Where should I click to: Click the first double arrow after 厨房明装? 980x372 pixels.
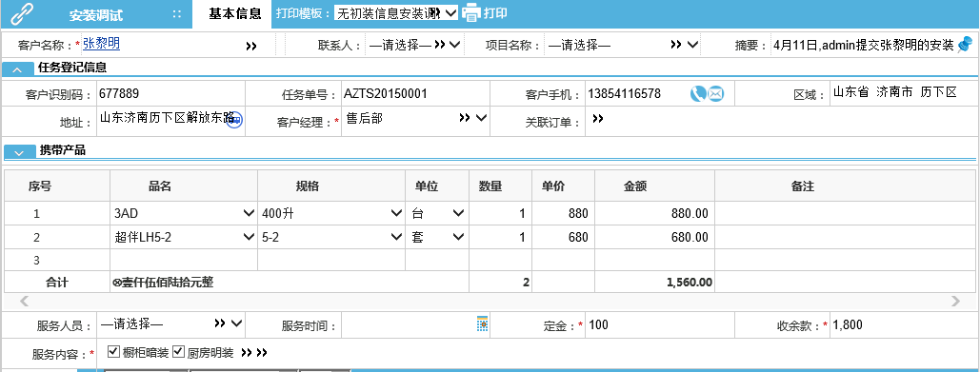(x=247, y=353)
